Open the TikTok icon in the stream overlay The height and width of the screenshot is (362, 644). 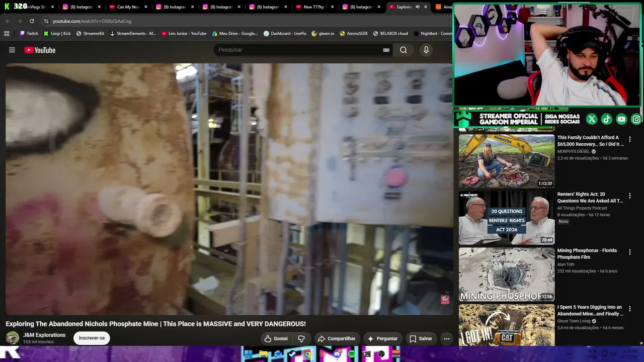[607, 119]
